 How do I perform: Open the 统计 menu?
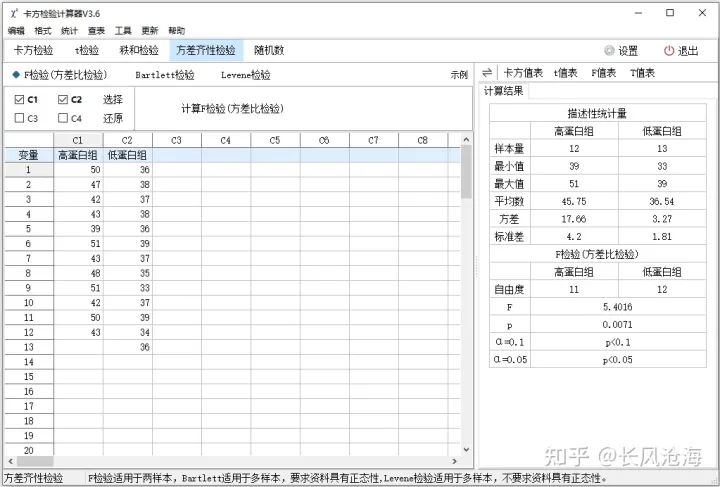(x=69, y=31)
